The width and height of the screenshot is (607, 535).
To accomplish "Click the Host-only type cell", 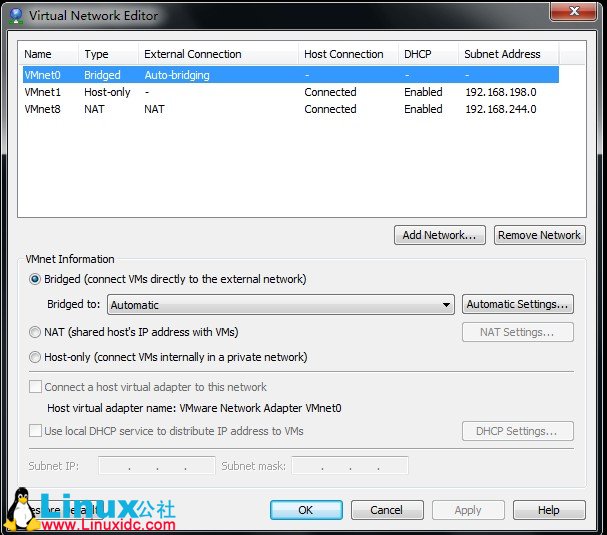I will [x=107, y=92].
